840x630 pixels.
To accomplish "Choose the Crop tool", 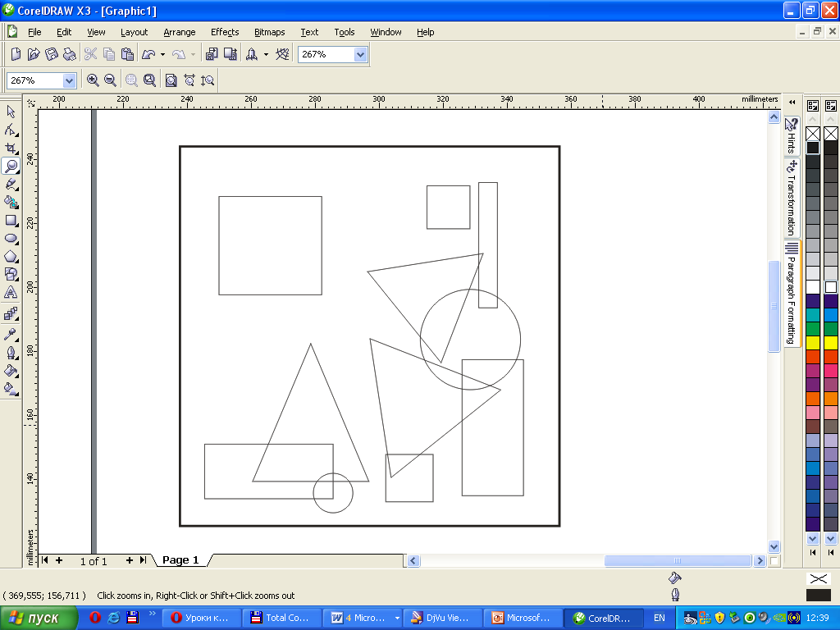I will [x=11, y=148].
